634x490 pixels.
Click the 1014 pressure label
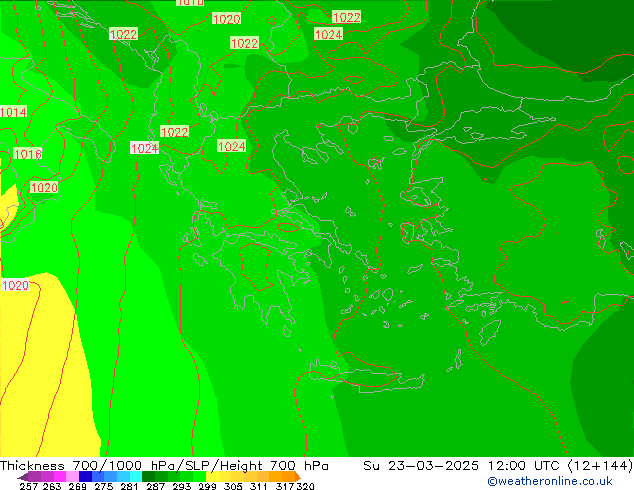coord(13,112)
